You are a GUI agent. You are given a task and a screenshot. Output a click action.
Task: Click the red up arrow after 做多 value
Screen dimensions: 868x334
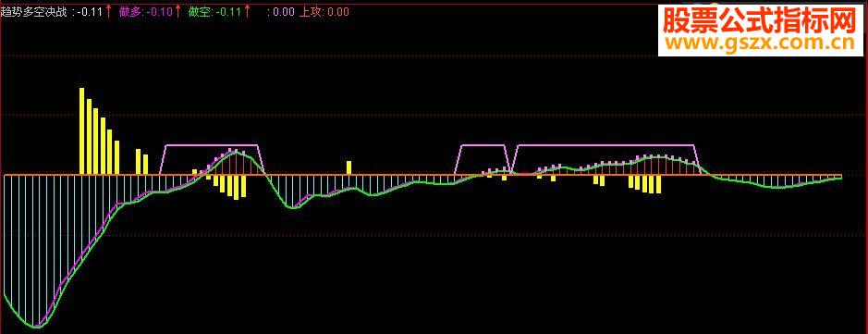[x=177, y=11]
